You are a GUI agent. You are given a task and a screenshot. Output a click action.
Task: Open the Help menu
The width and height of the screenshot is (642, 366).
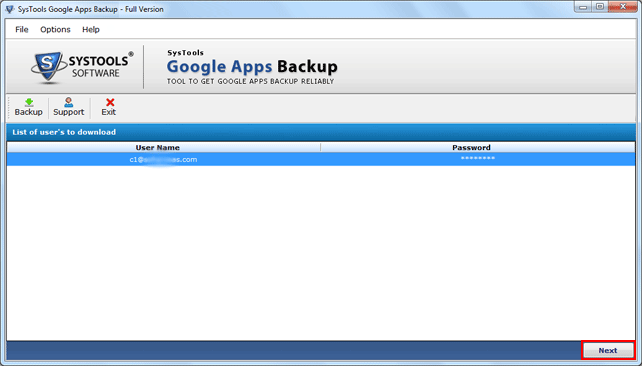(90, 29)
